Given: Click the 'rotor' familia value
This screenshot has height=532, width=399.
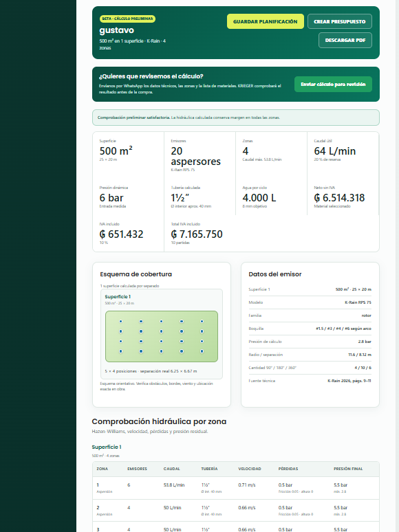Looking at the screenshot, I should 367,315.
